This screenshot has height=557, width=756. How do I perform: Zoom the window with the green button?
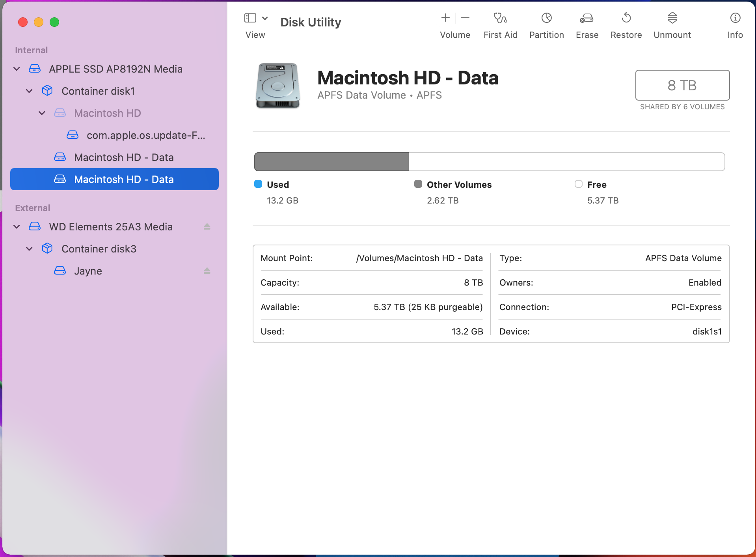point(54,22)
